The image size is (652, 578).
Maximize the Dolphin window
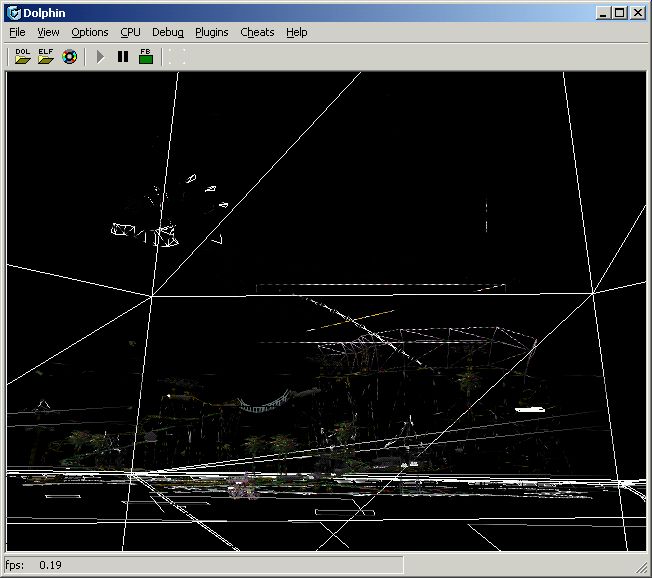[620, 13]
